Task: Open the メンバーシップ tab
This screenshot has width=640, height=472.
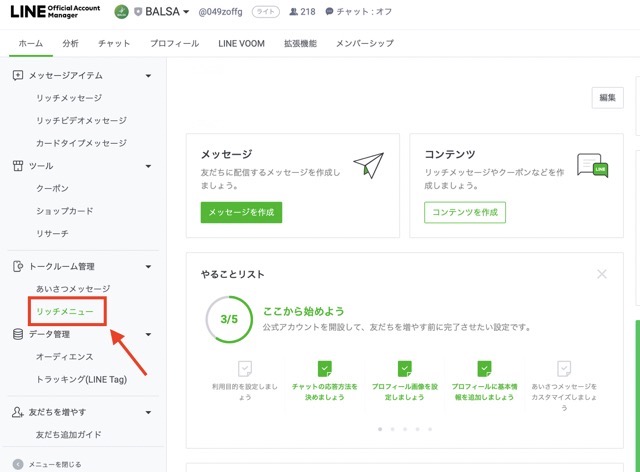Action: pos(365,43)
